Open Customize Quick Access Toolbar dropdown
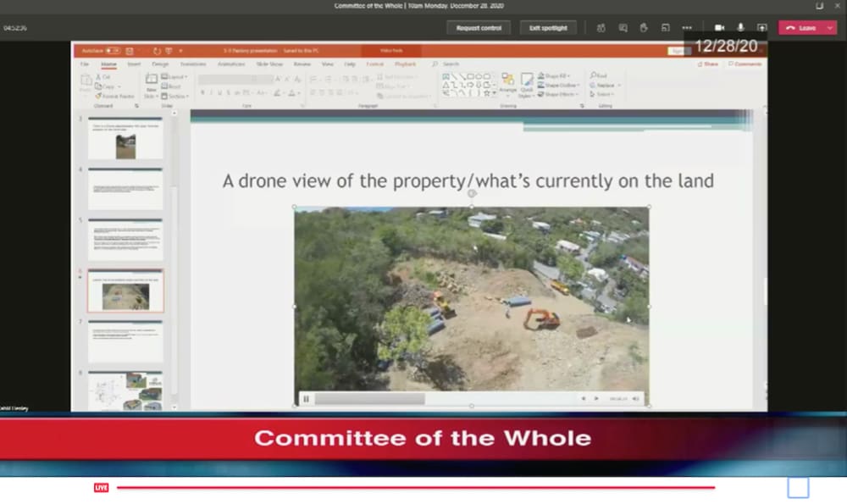 180,51
